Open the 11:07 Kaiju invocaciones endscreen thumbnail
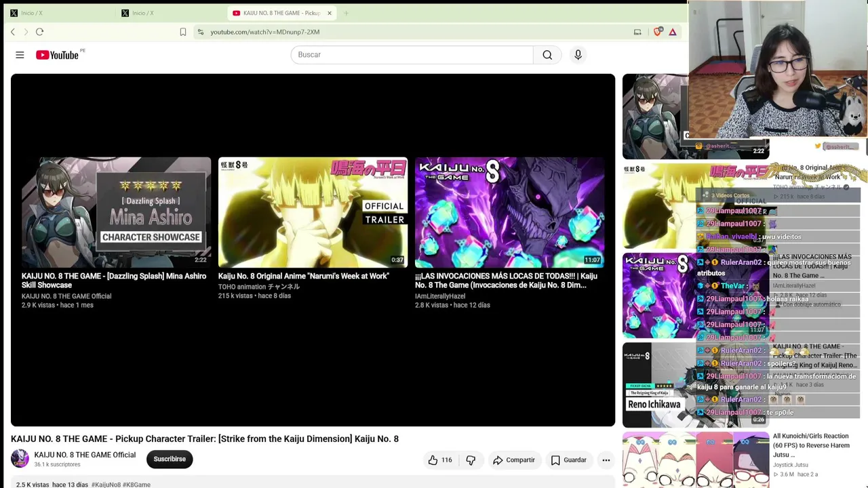Screen dimensions: 868x488 [509, 213]
